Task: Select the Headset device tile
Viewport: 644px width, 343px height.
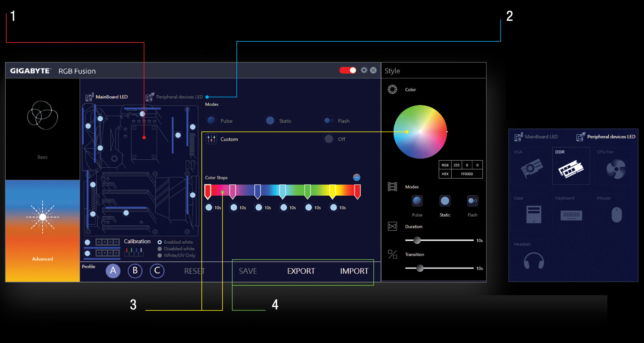Action: pos(530,258)
